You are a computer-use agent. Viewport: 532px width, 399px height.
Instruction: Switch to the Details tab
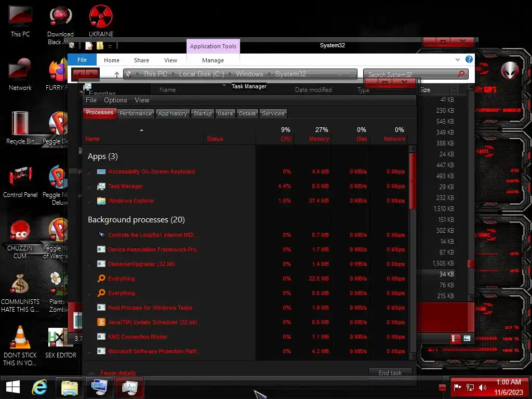coord(247,113)
